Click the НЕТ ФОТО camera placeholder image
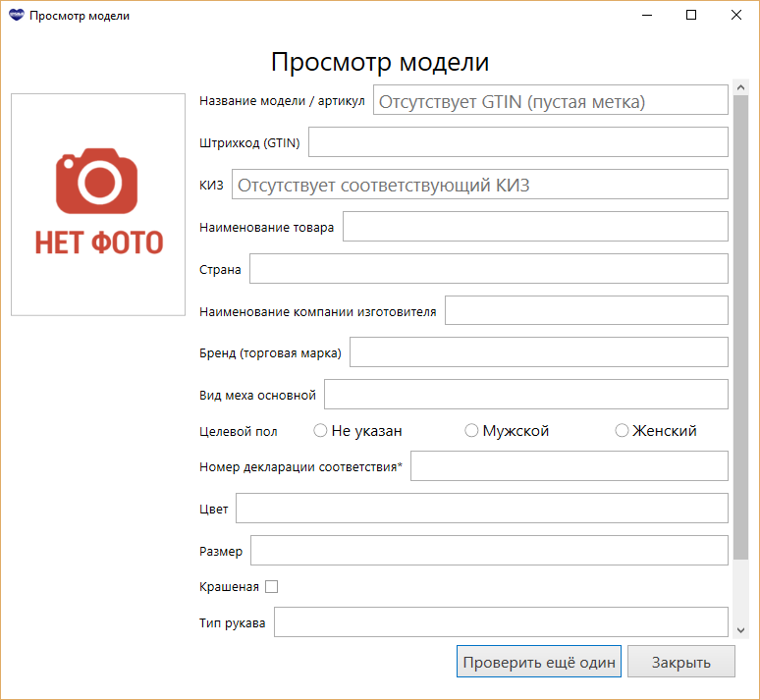This screenshot has height=700, width=760. tap(98, 204)
